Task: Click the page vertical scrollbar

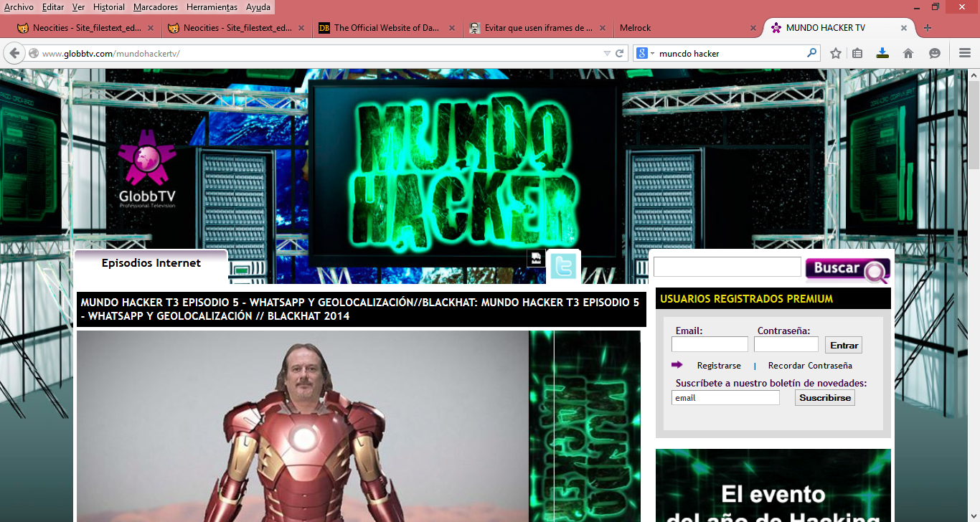Action: (x=974, y=125)
